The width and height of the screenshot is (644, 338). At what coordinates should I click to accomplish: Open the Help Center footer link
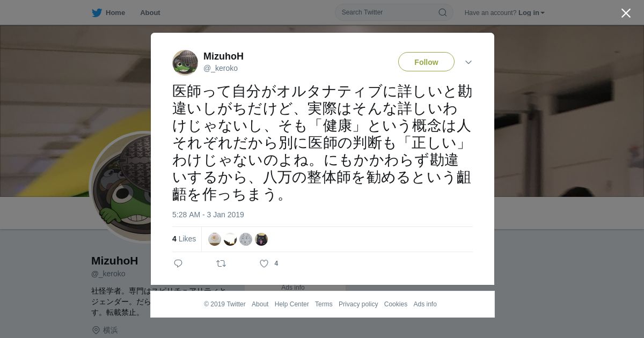(291, 304)
